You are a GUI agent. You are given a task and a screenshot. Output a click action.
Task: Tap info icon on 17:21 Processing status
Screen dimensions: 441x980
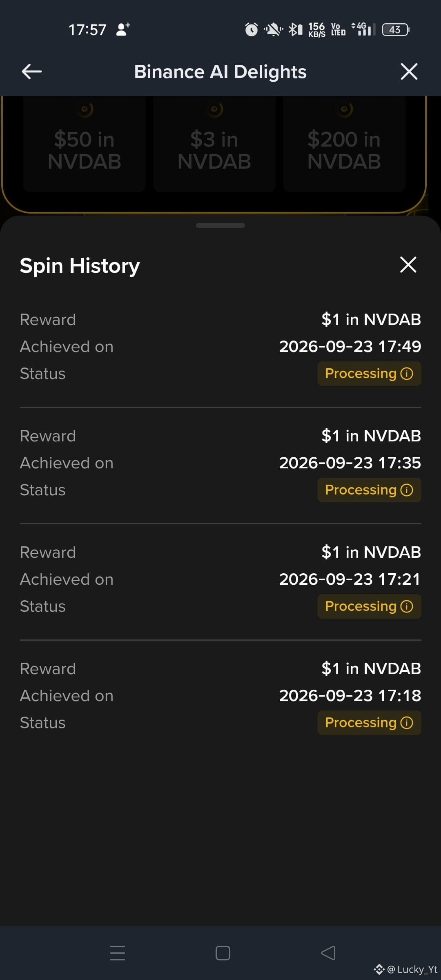(407, 606)
